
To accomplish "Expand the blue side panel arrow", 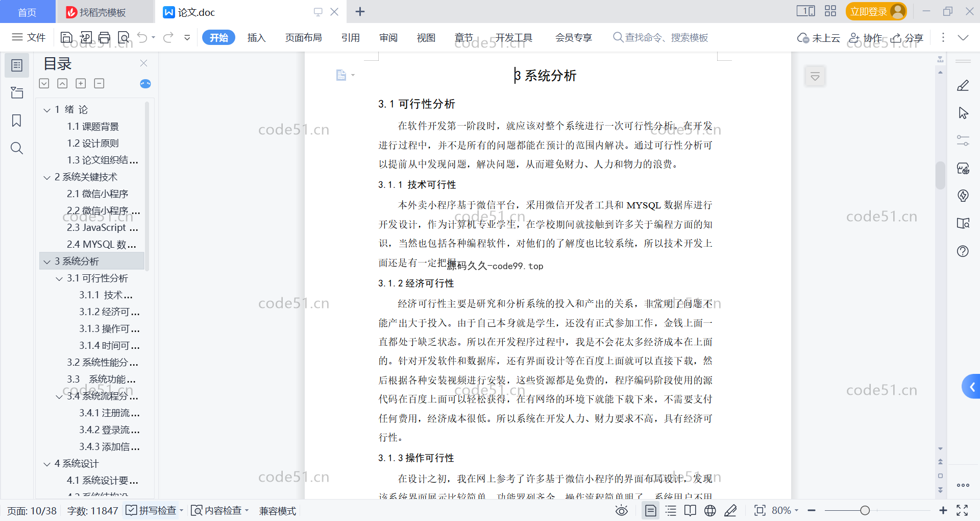I will [x=971, y=387].
